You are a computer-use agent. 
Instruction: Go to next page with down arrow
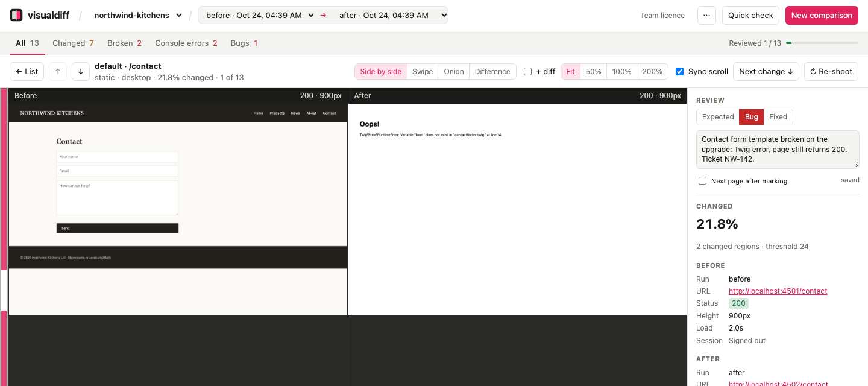[x=81, y=71]
